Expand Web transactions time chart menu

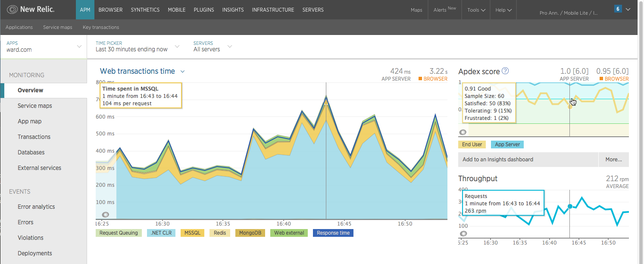(x=183, y=72)
